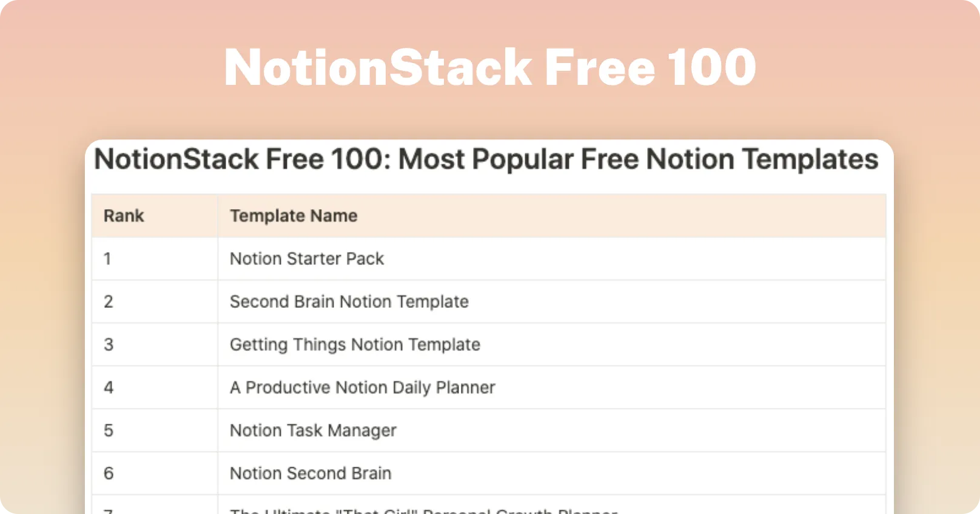
Task: Select the page heading about Free Notion Templates
Action: [x=486, y=159]
